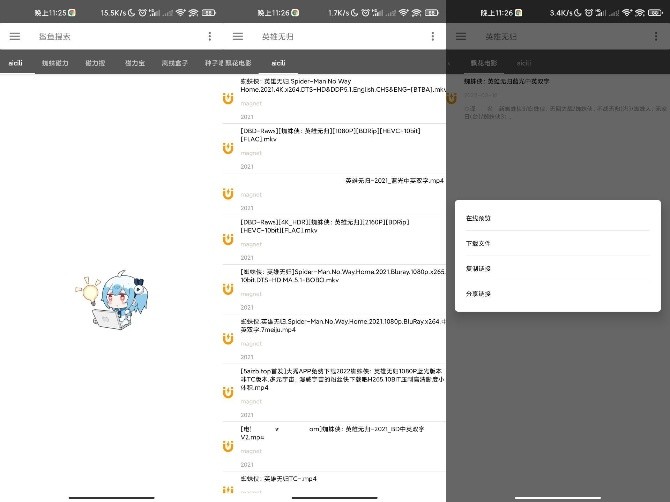Switch to the 磁力宝 tab
The height and width of the screenshot is (502, 670).
(135, 63)
